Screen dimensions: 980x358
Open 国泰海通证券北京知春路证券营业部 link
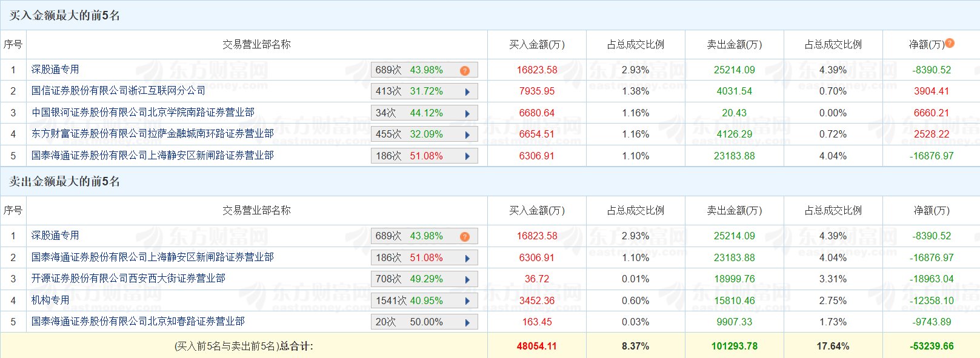coord(138,322)
